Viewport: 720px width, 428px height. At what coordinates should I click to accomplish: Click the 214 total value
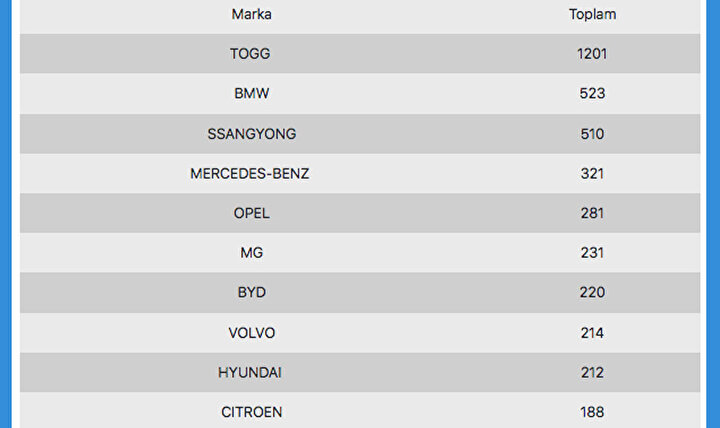click(592, 333)
